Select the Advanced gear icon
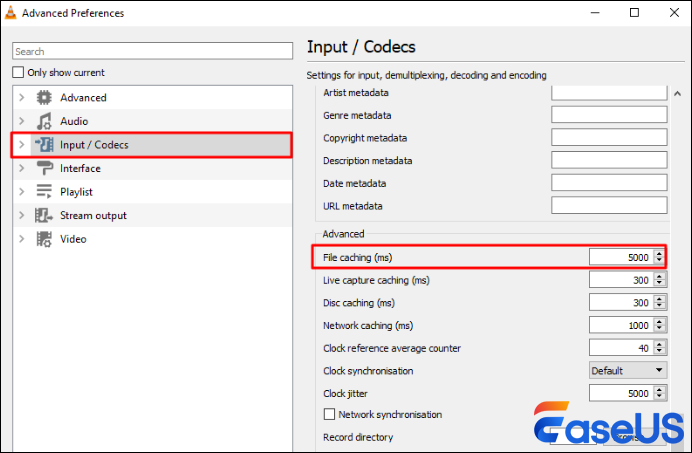Screen dimensions: 692x453 (x=44, y=98)
